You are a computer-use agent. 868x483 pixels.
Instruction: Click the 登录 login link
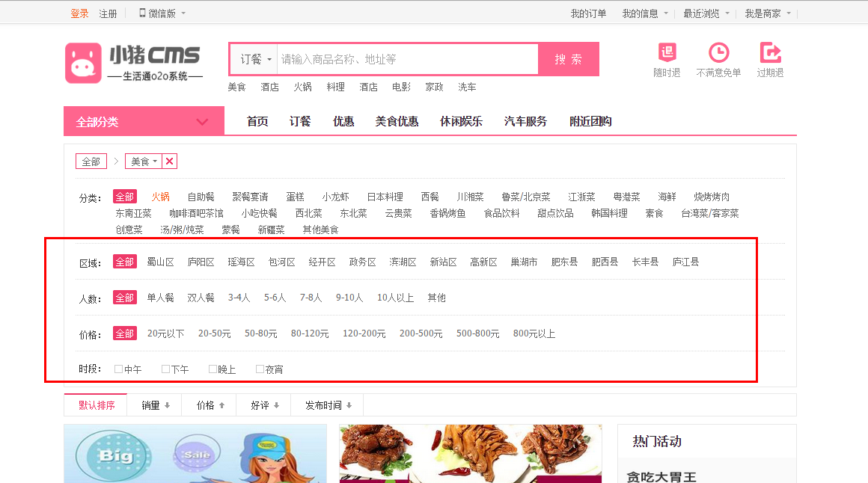(x=79, y=12)
